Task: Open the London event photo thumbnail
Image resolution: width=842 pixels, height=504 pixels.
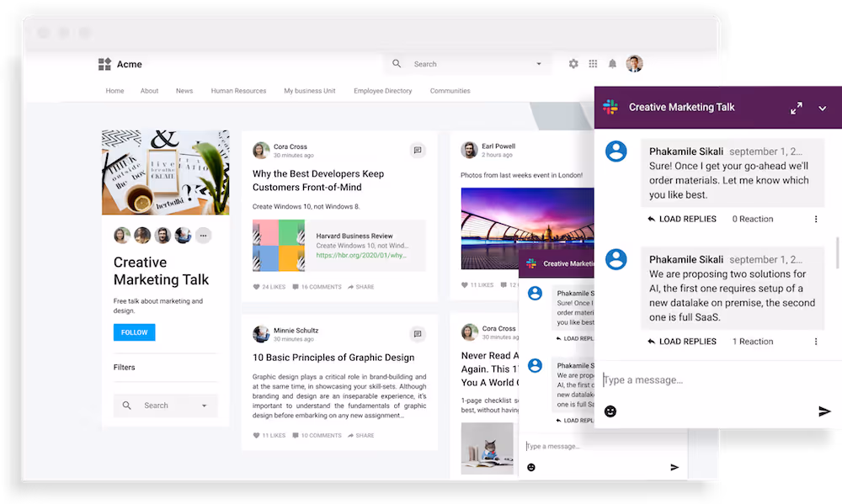Action: pos(527,229)
